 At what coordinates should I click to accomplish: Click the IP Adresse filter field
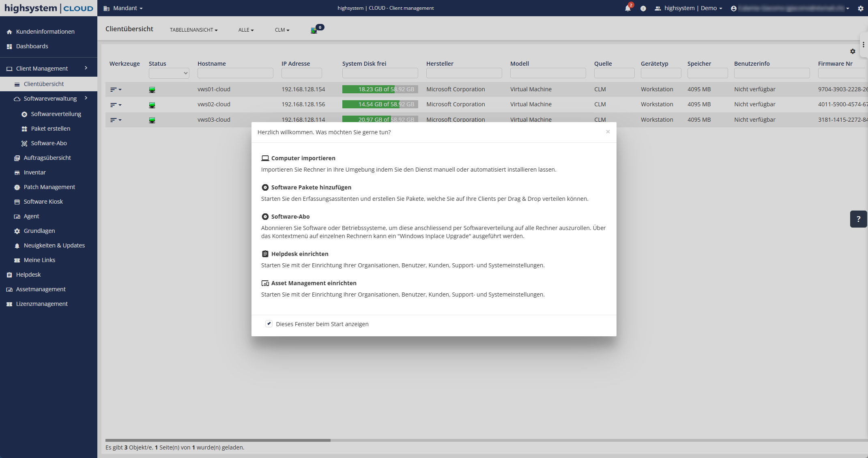pos(302,73)
